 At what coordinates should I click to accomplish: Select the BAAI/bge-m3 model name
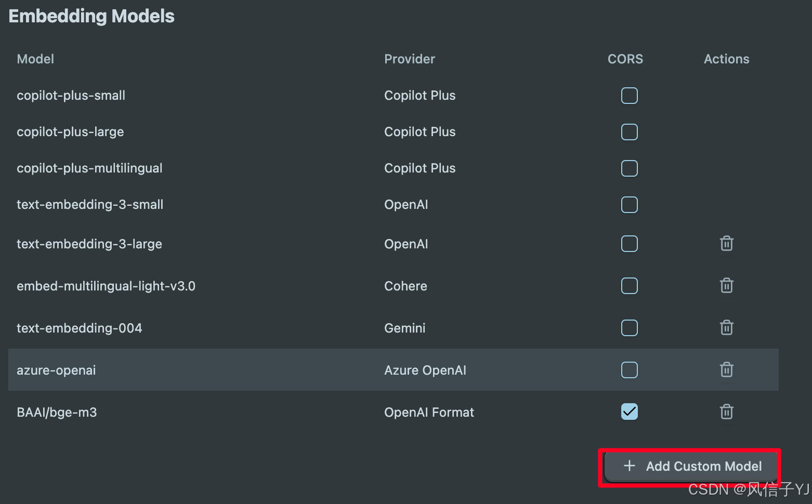tap(57, 413)
